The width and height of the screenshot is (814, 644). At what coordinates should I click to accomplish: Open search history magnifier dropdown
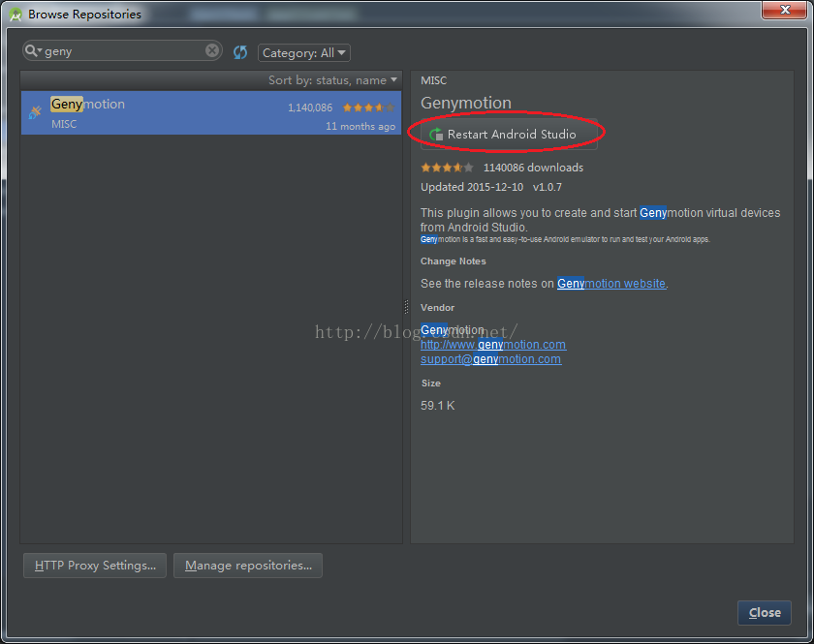pyautogui.click(x=33, y=50)
